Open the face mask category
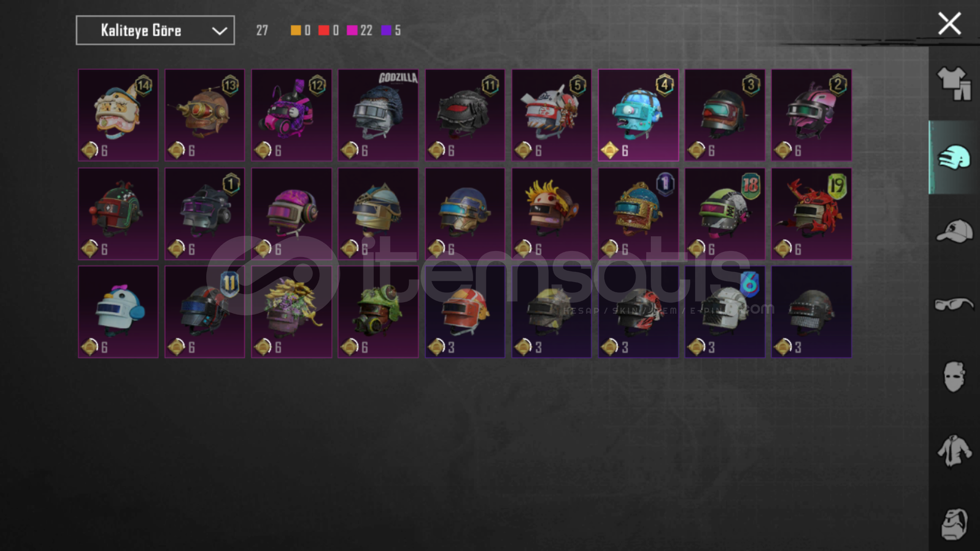980x551 pixels. tap(953, 377)
